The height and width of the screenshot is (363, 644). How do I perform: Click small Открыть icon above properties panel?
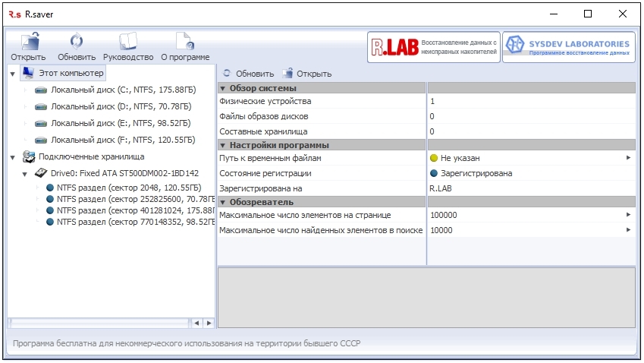tap(288, 73)
